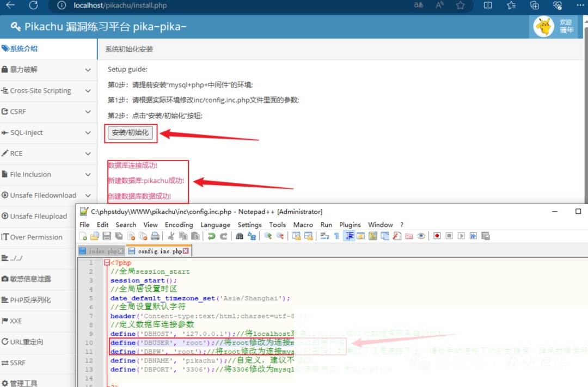Click the Print icon in Notepad++ toolbar

tap(155, 236)
